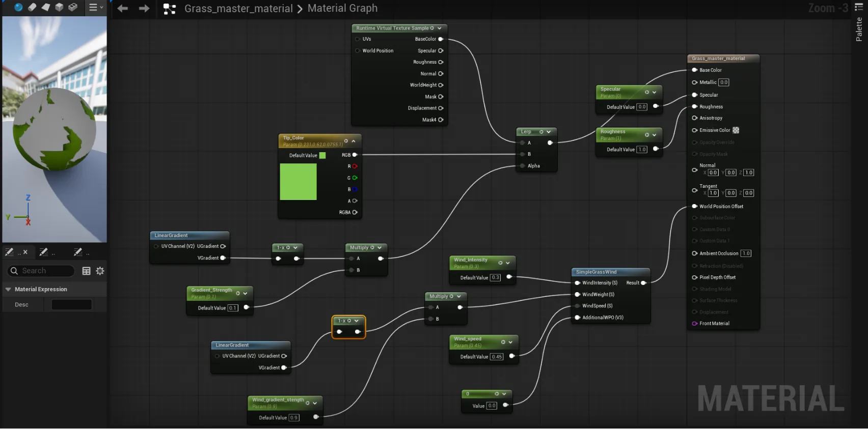Click the graph icon before the breadcrumb
Viewport: 868px width, 429px height.
coord(170,9)
